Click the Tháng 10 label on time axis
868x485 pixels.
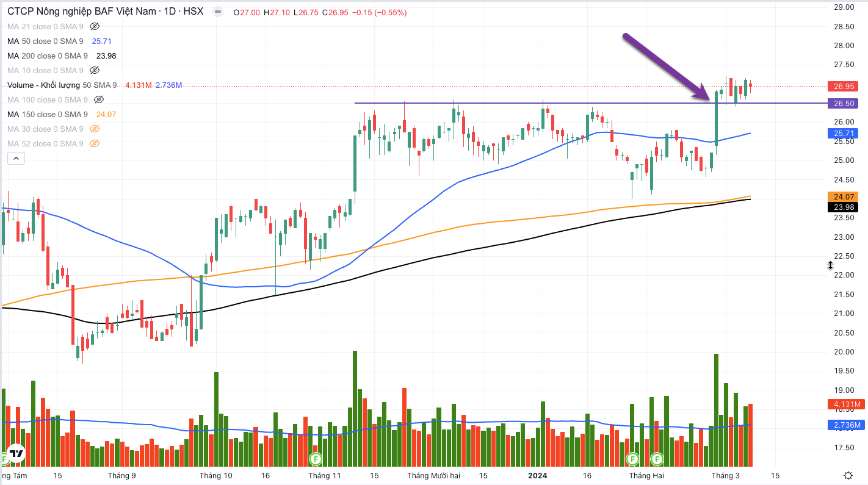tap(216, 475)
